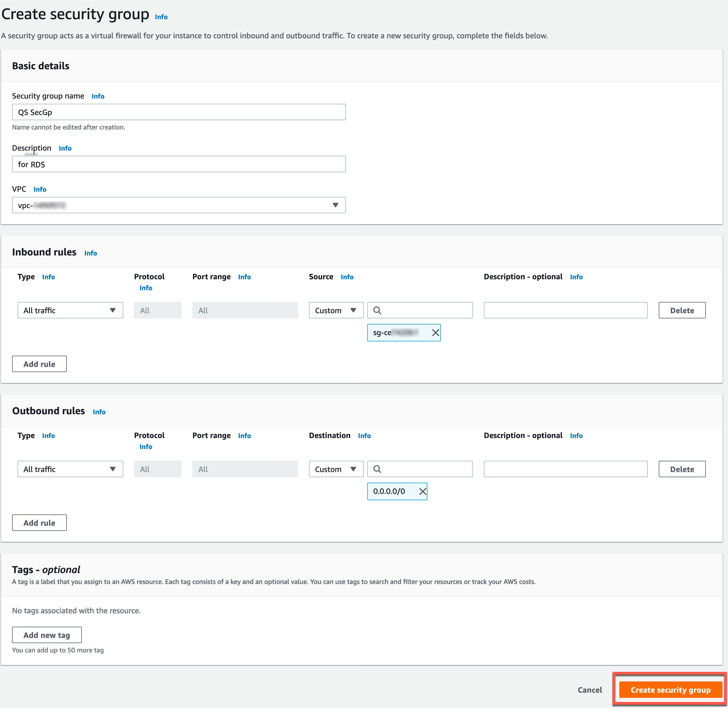
Task: Click the Cancel button
Action: point(588,691)
